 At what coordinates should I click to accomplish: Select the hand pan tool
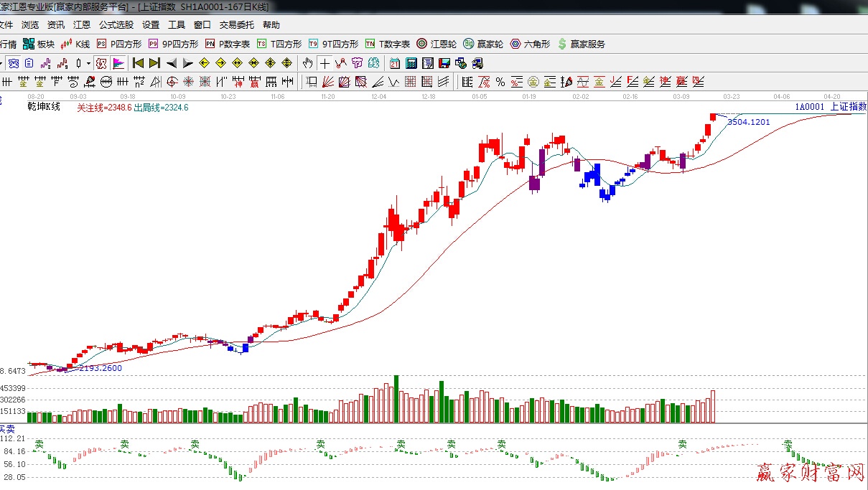click(309, 63)
